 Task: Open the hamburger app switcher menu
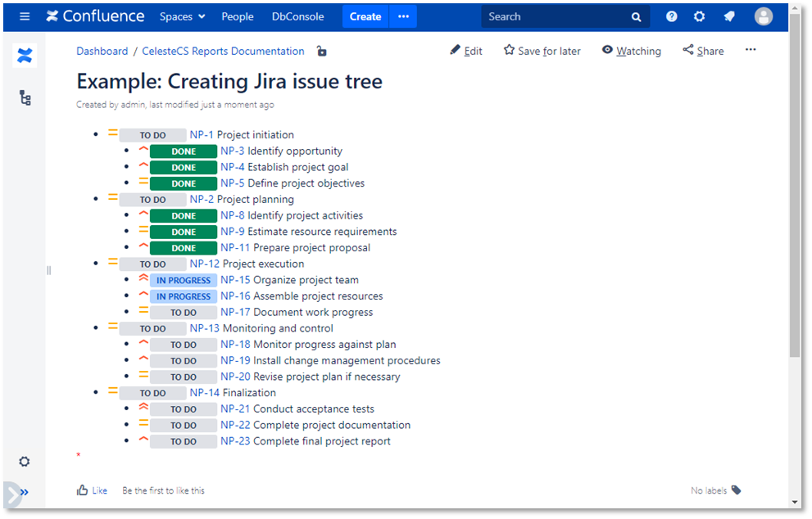[25, 16]
